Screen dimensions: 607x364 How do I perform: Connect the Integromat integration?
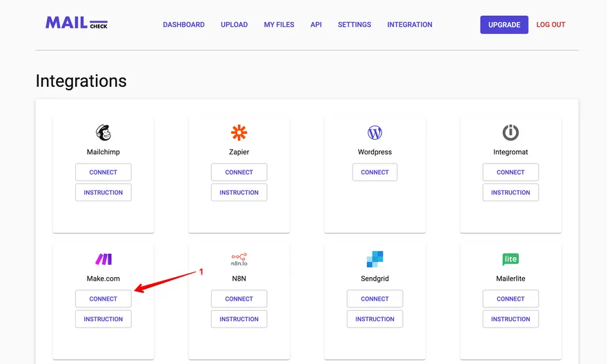510,172
